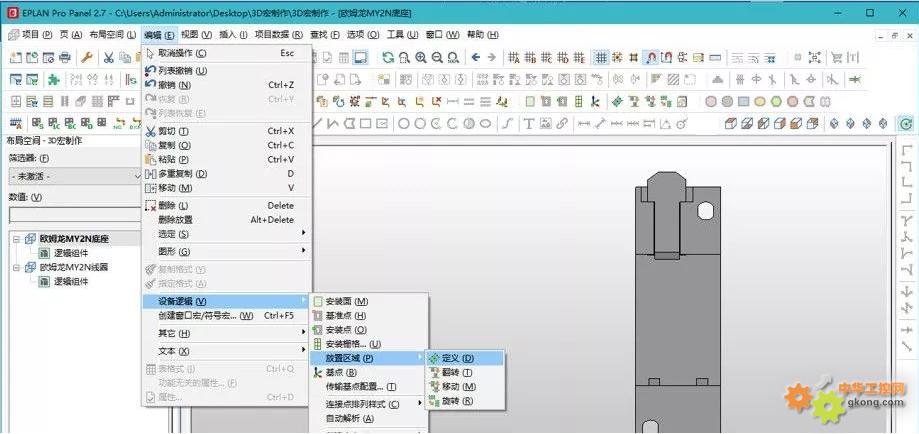This screenshot has width=919, height=434.
Task: Click the text tool T icon
Action: point(528,124)
